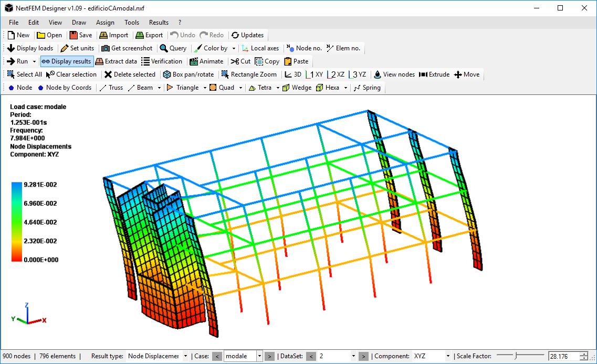The width and height of the screenshot is (597, 364).
Task: Toggle Node no. labels
Action: click(304, 48)
